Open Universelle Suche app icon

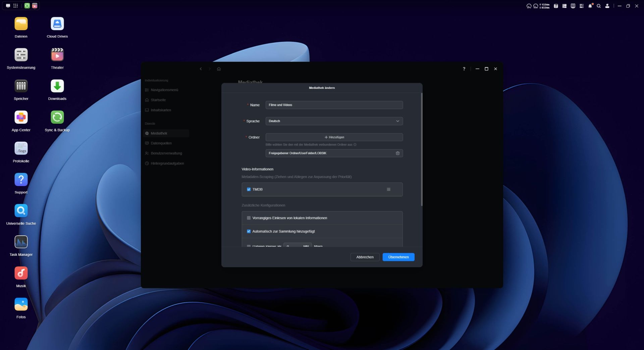click(x=21, y=211)
